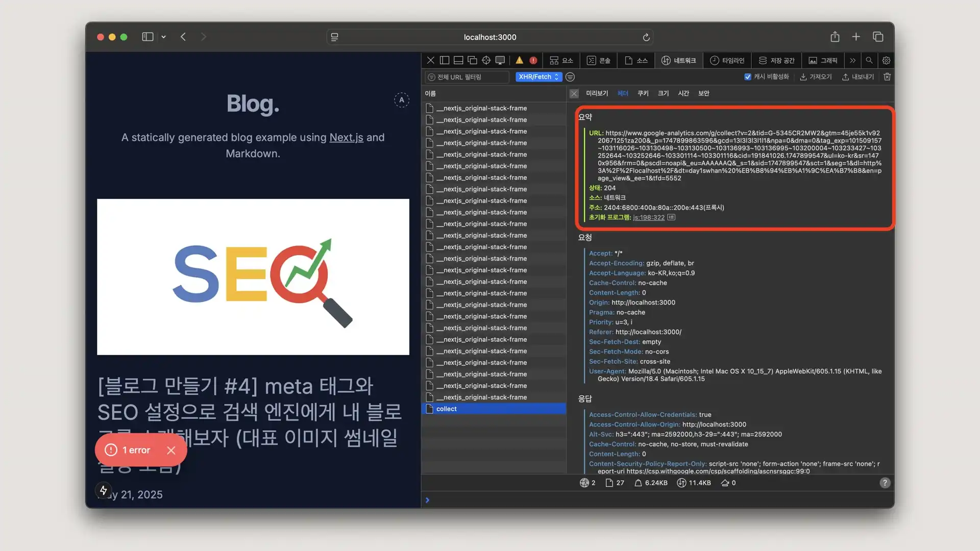The image size is (980, 551).
Task: Clear network items with trash icon
Action: pyautogui.click(x=887, y=77)
